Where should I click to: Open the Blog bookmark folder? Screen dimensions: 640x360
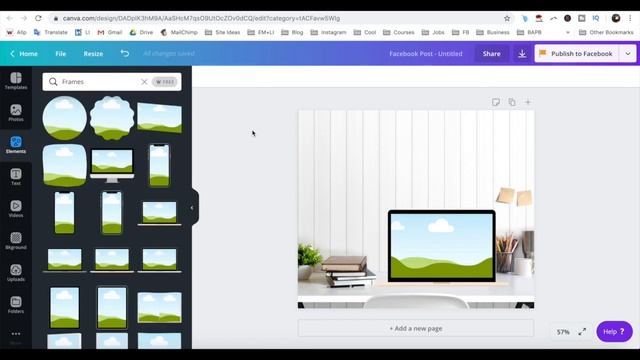coord(292,32)
